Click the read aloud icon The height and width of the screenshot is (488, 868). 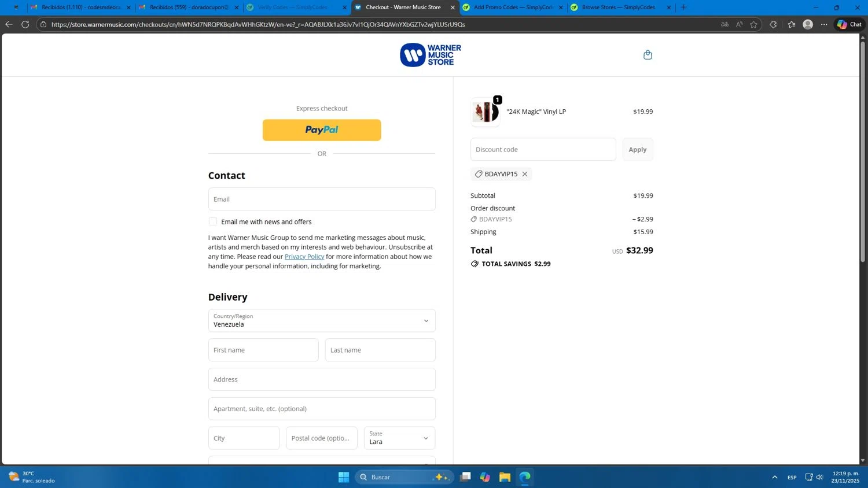(739, 24)
